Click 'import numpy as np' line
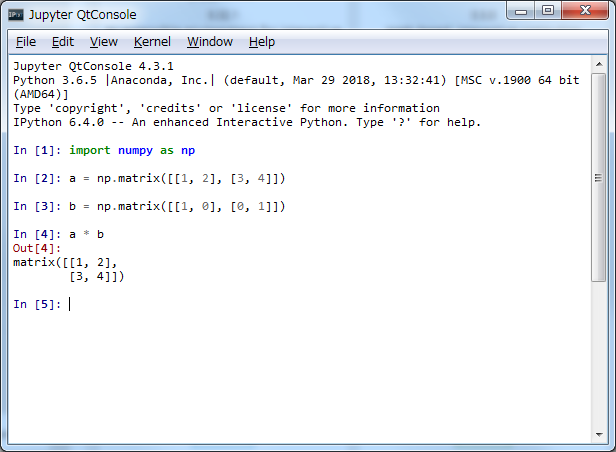This screenshot has width=616, height=452. [x=132, y=150]
